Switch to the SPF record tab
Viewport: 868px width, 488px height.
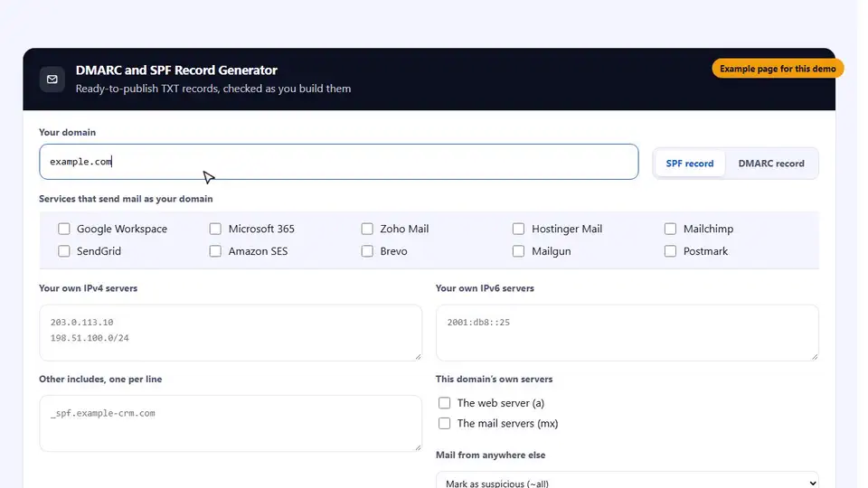[x=689, y=164]
